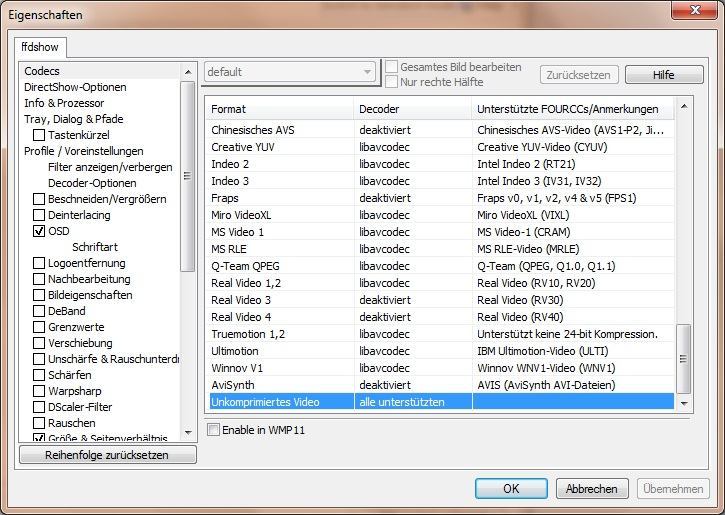This screenshot has height=515, width=725.
Task: Enable the Beschneiden/Vergrößern checkbox
Action: point(39,199)
